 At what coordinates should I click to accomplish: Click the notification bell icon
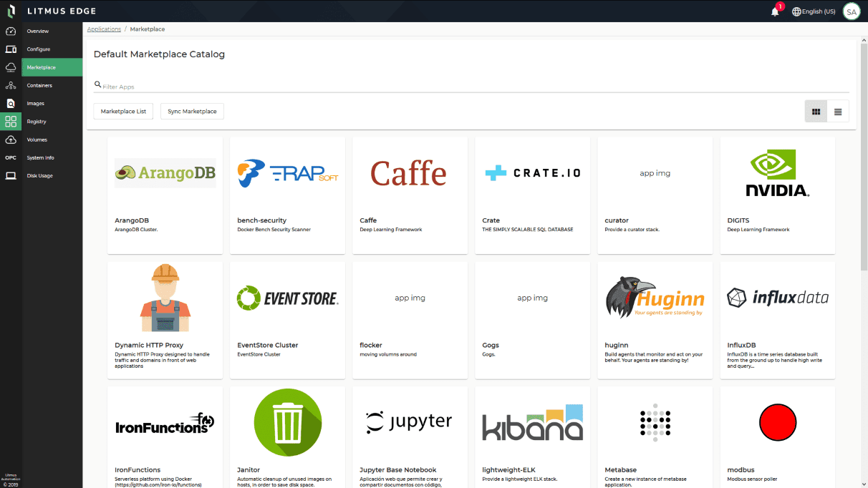pyautogui.click(x=775, y=11)
